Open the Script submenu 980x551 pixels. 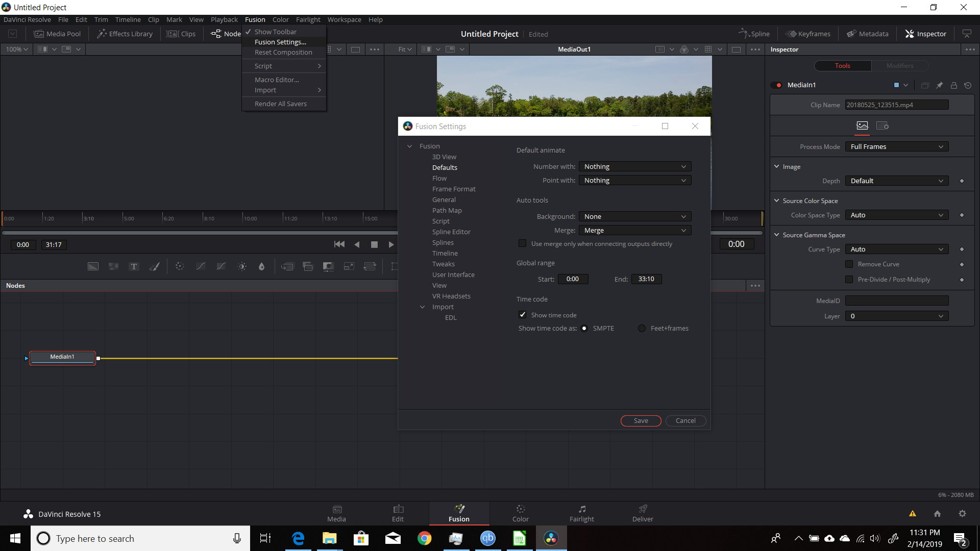(283, 66)
